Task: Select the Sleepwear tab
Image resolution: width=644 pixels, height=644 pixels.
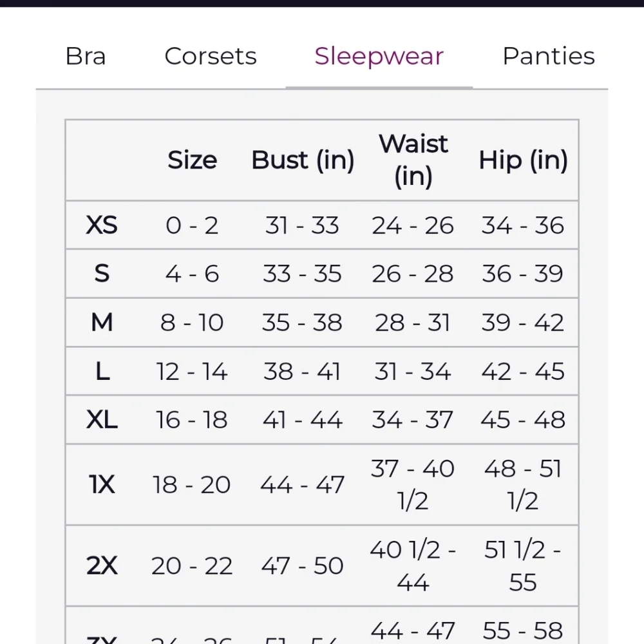Action: pos(379,56)
